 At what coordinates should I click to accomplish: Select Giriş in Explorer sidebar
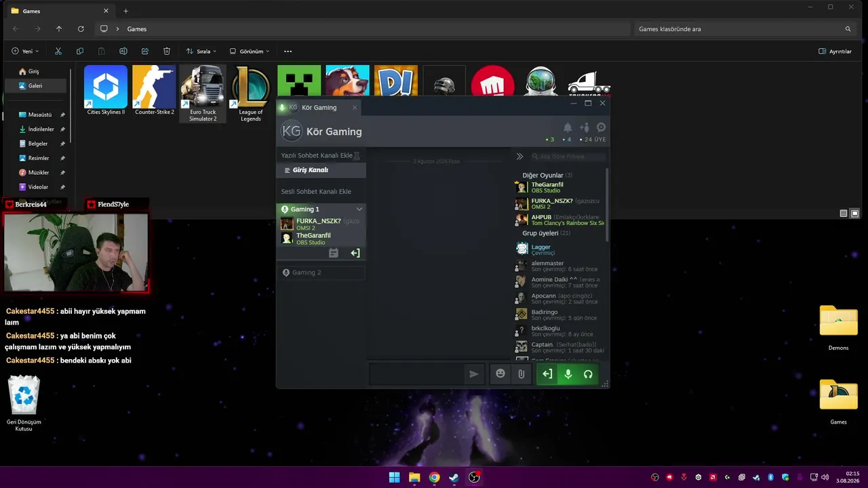[x=35, y=71]
